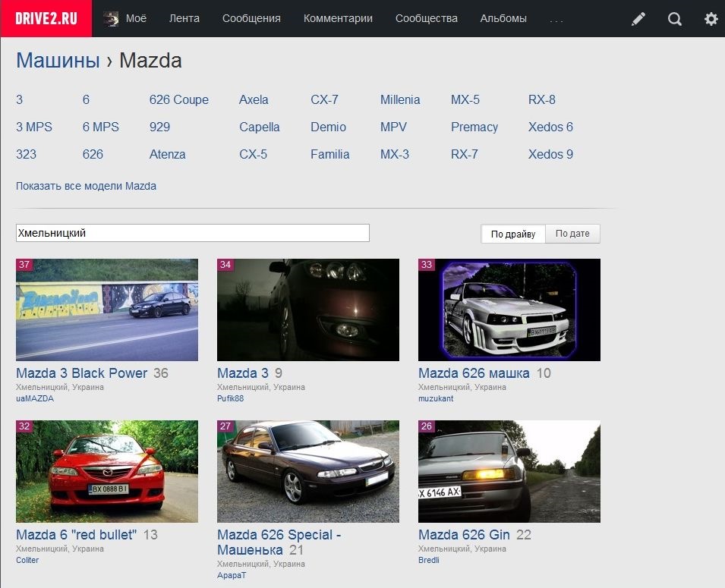The image size is (725, 588).
Task: Open settings gear icon
Action: pos(711,18)
